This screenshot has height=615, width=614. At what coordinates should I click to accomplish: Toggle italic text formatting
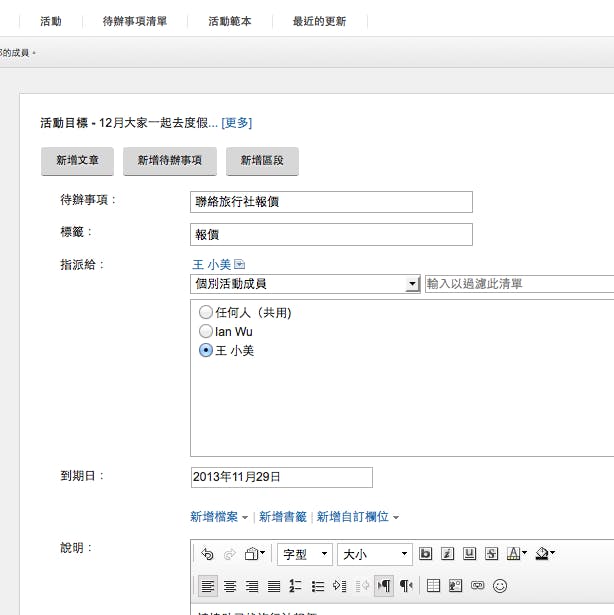point(447,554)
